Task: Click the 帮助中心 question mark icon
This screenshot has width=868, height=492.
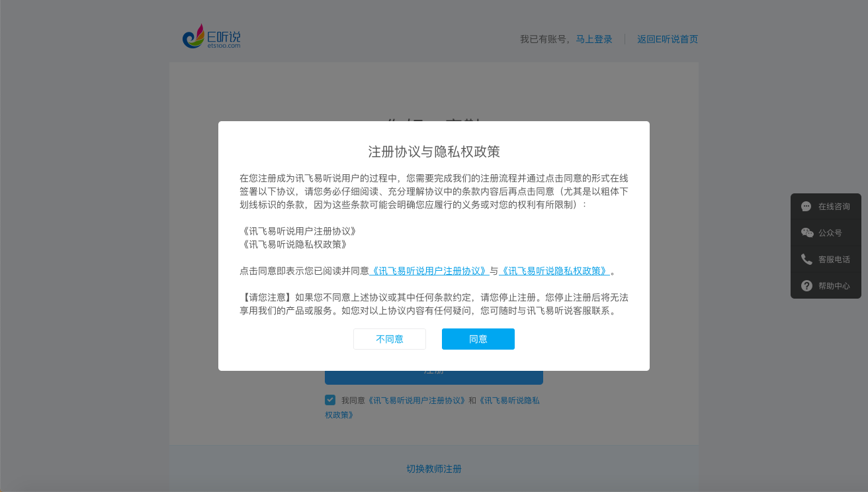Action: [806, 286]
